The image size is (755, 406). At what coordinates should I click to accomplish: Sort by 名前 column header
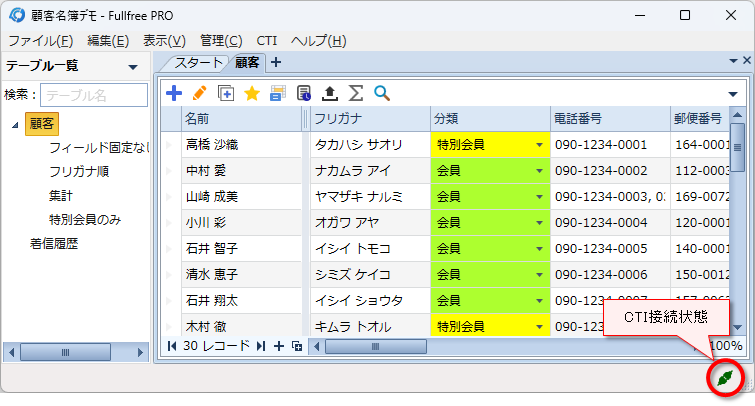tap(241, 118)
